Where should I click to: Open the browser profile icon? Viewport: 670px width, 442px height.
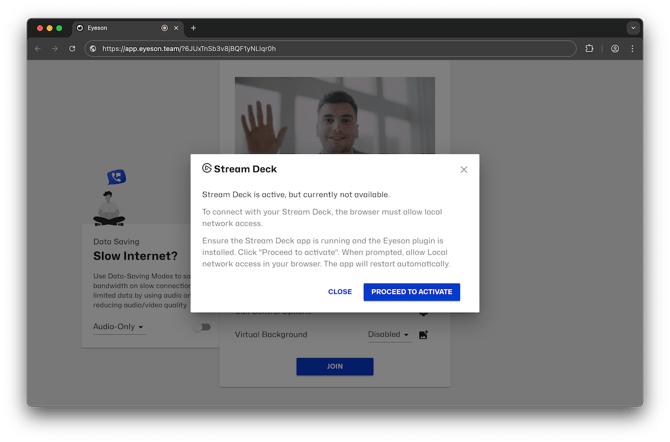click(615, 49)
